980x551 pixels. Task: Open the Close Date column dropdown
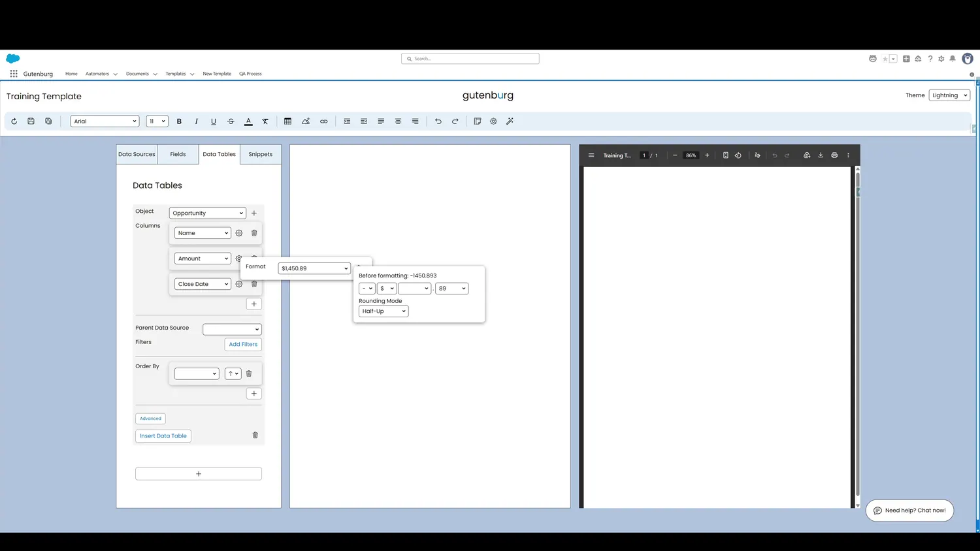tap(203, 284)
